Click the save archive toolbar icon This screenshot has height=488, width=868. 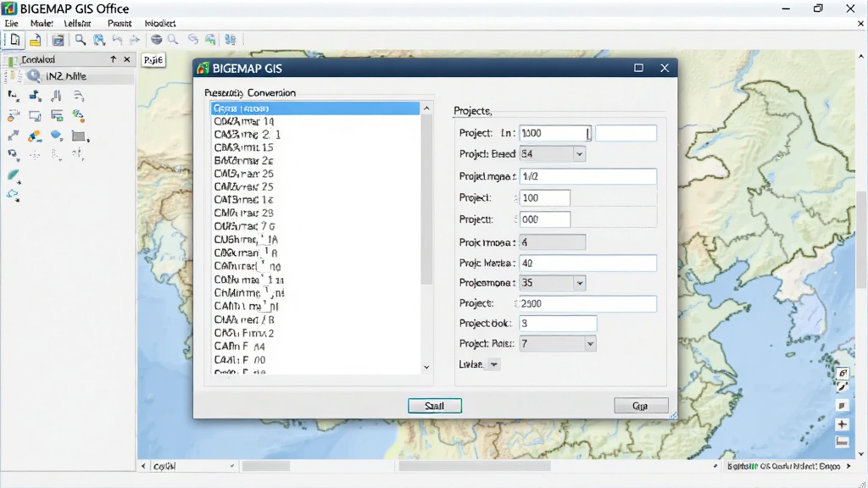(x=58, y=40)
